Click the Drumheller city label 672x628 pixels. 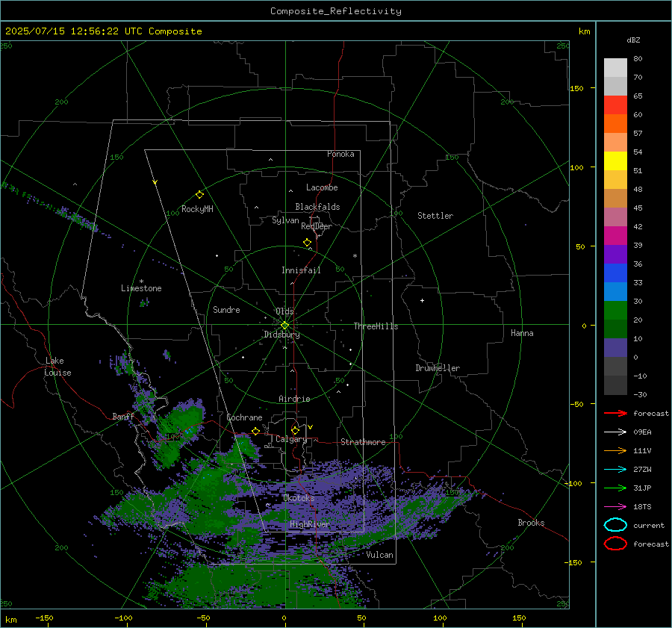(x=438, y=368)
